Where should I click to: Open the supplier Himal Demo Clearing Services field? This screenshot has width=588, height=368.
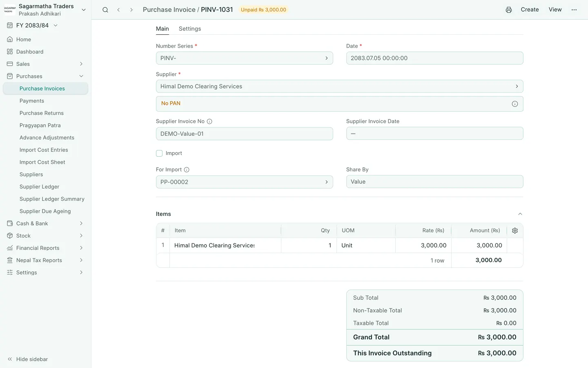339,86
